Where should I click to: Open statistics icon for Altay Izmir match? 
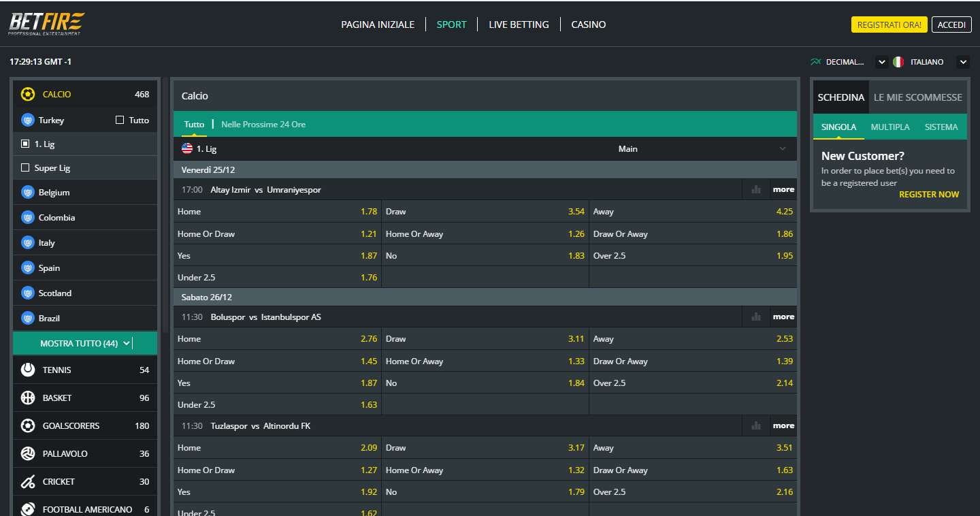(756, 189)
